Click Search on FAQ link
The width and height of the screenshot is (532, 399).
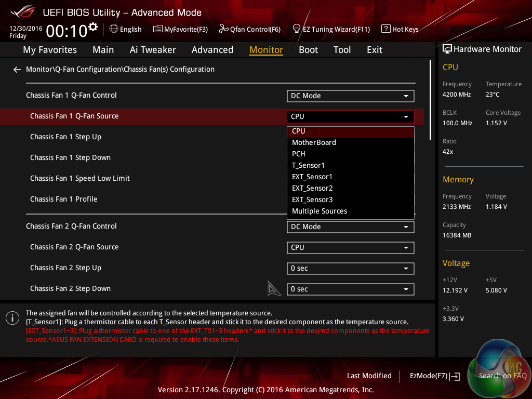(x=502, y=376)
